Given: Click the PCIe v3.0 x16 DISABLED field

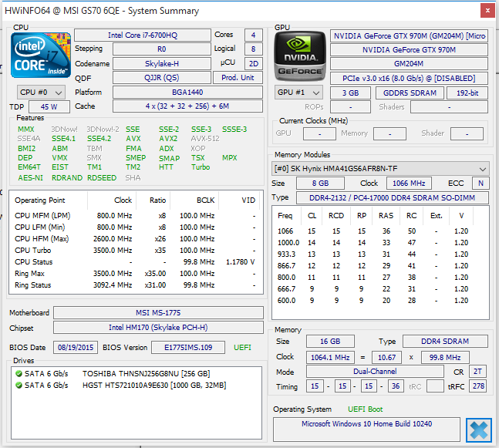Looking at the screenshot, I should point(409,79).
